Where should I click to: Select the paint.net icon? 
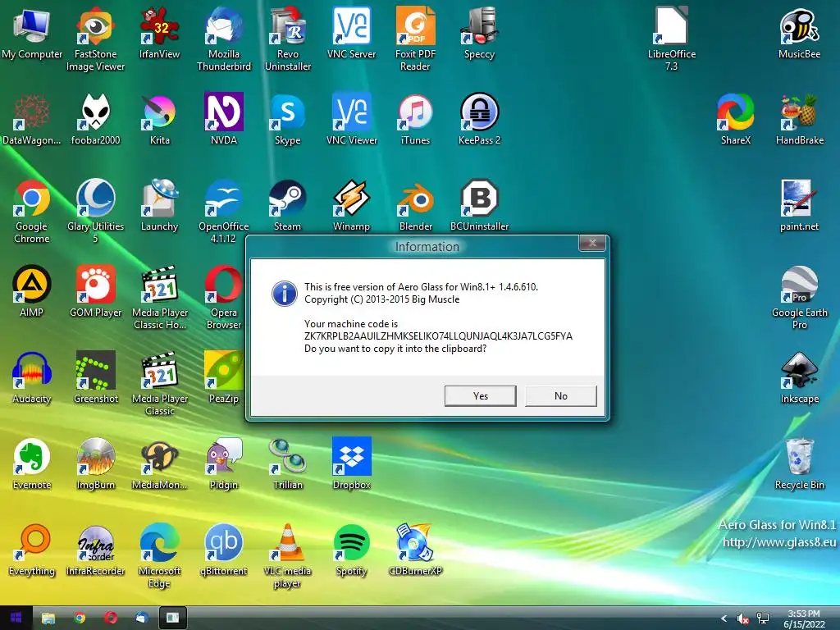799,206
